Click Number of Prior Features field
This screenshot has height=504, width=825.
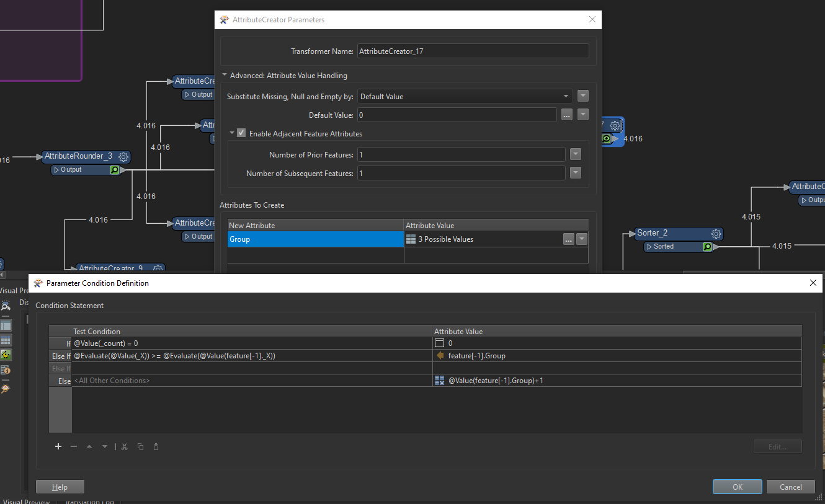(x=462, y=154)
